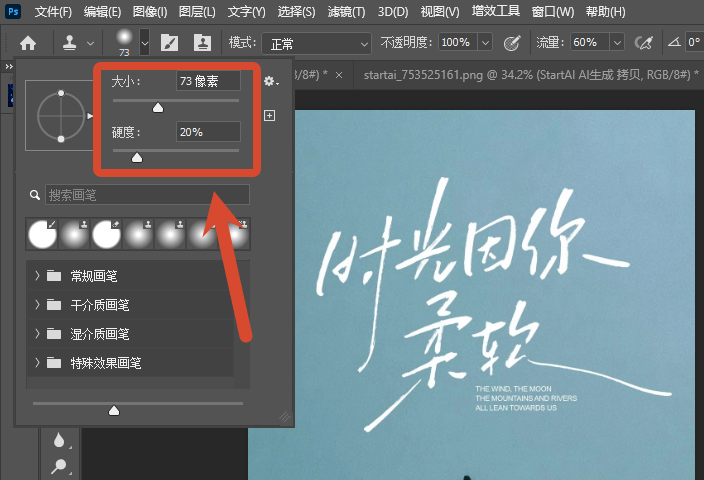Click the 常规画笔 folder icon
This screenshot has height=480, width=704.
pos(54,275)
